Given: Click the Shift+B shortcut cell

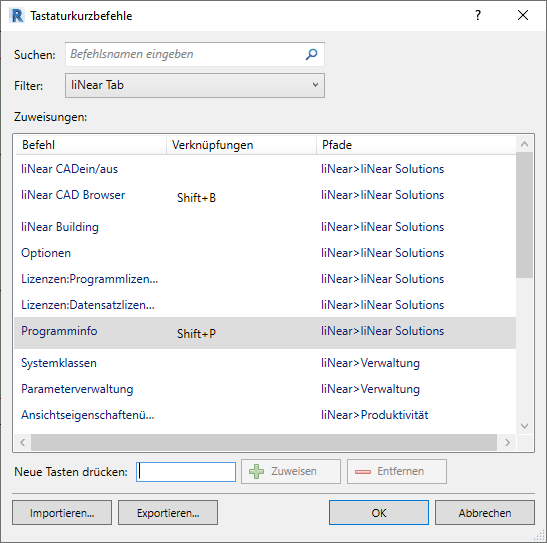Looking at the screenshot, I should (196, 198).
